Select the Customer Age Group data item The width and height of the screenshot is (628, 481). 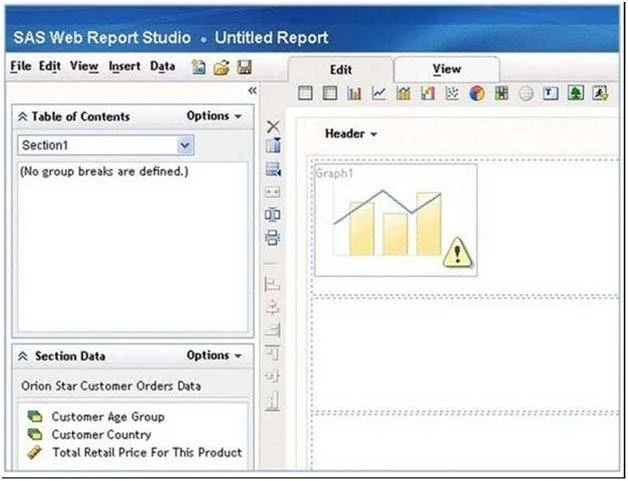coord(96,417)
